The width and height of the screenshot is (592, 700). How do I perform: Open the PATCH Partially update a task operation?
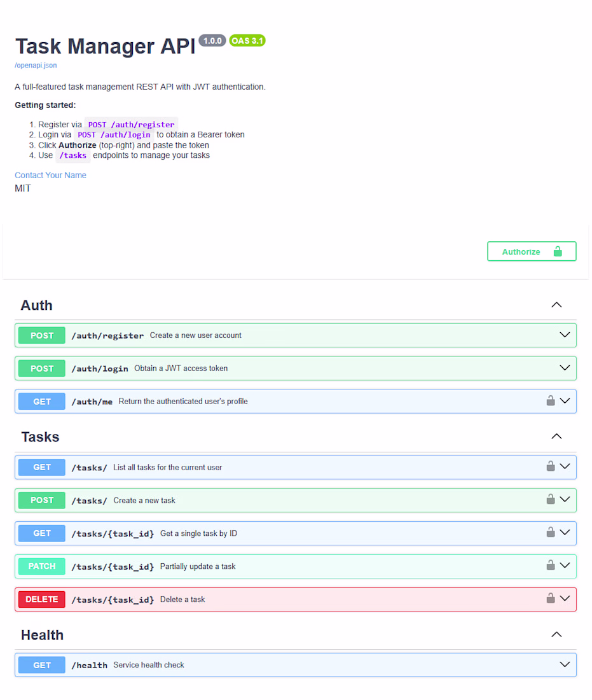click(295, 566)
